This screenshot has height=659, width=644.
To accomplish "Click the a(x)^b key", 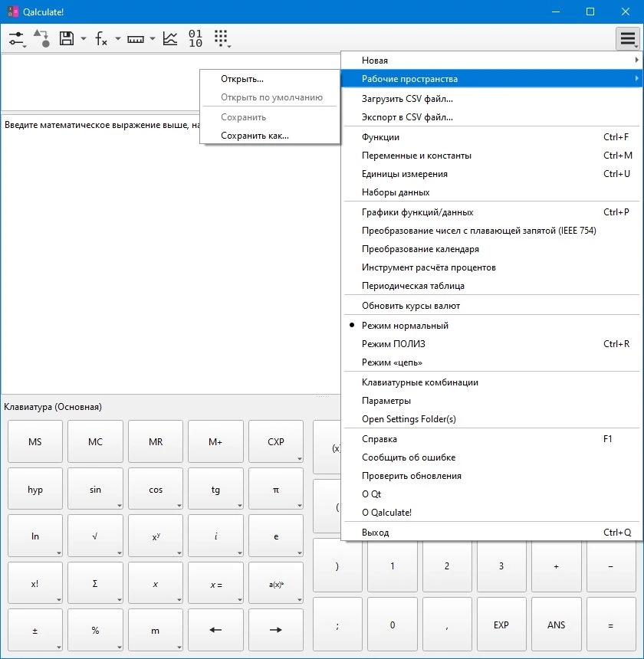I will click(x=276, y=583).
